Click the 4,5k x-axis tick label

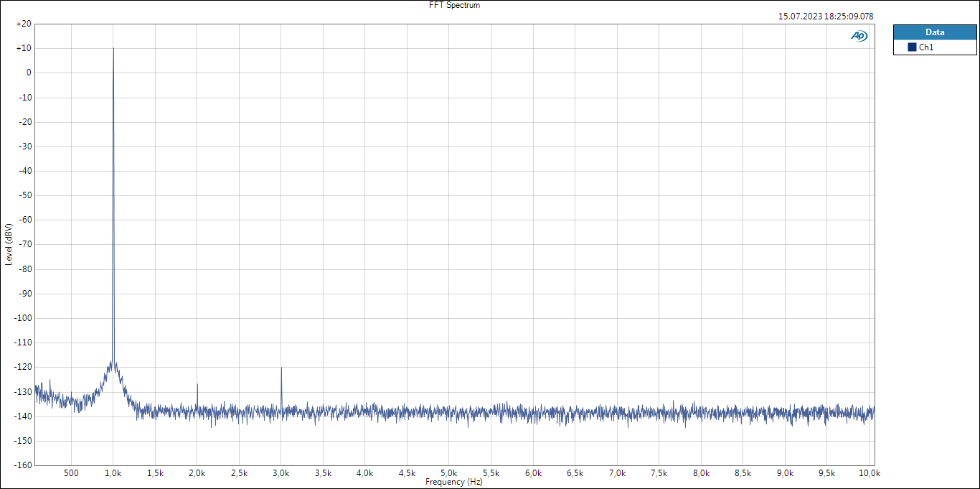tap(407, 473)
